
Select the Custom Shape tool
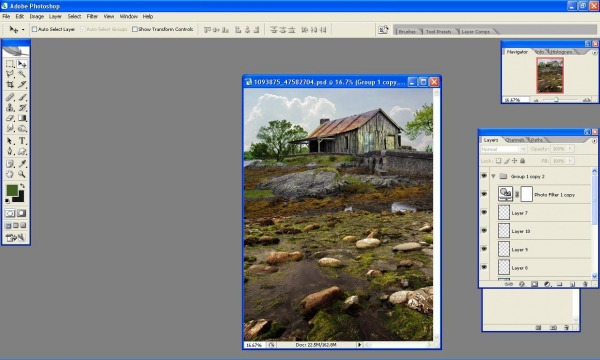coord(22,151)
